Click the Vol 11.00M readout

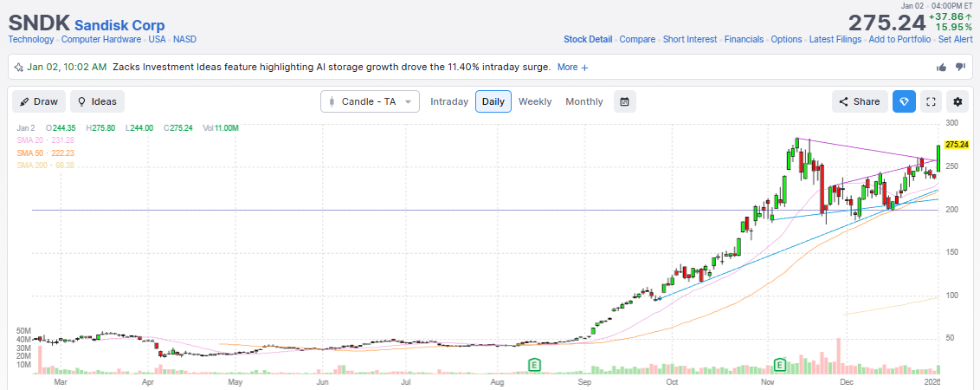tap(222, 127)
